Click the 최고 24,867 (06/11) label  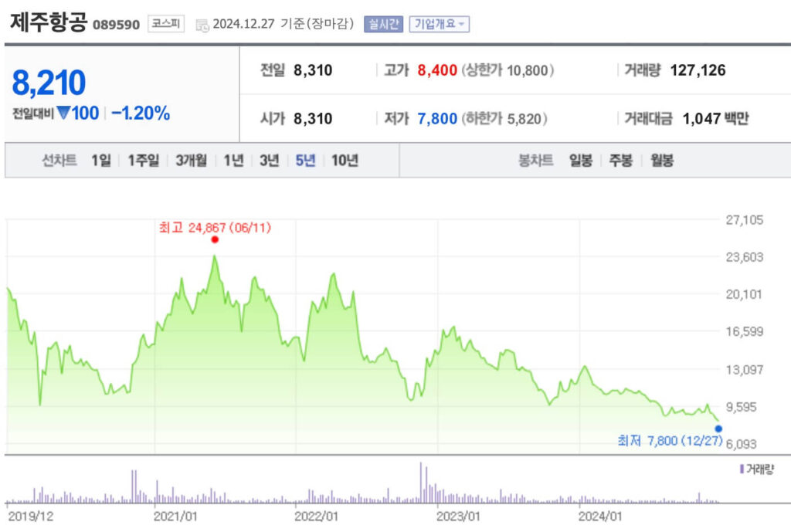point(215,228)
